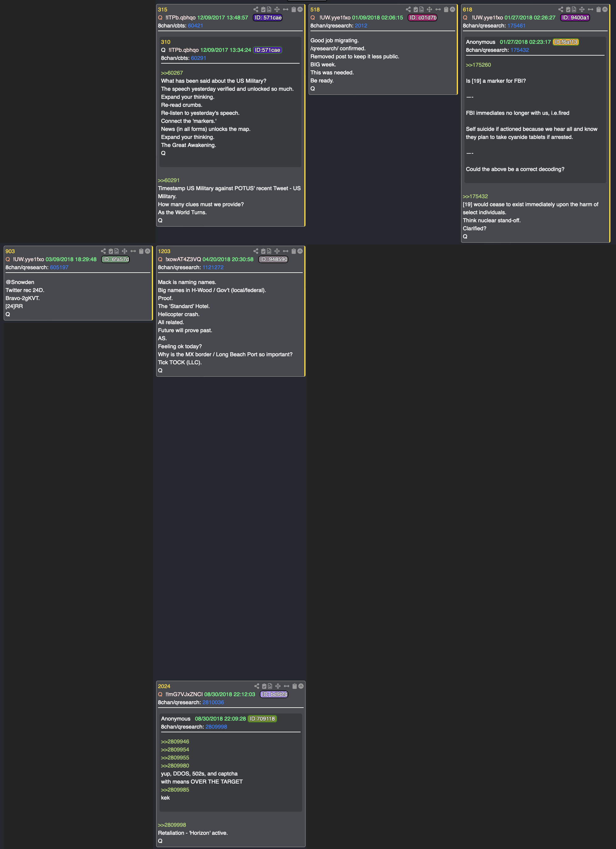Click clipboard-check icon on post 618
Image resolution: width=616 pixels, height=849 pixels.
point(568,9)
